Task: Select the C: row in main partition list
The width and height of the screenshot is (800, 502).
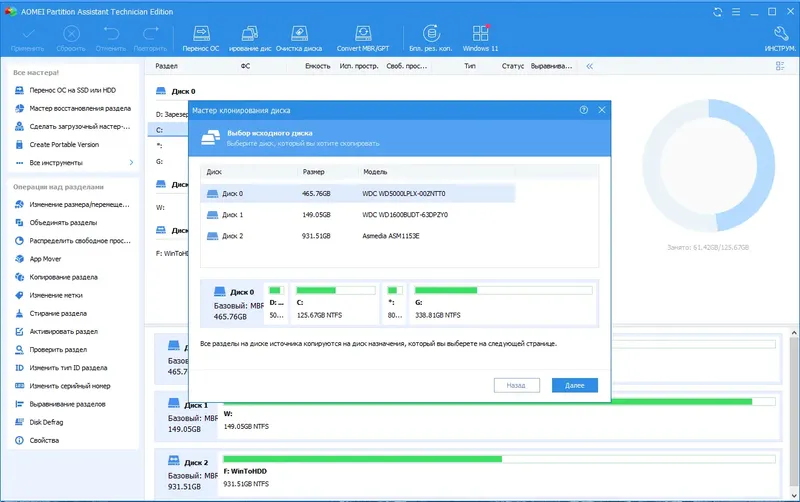Action: pos(168,130)
